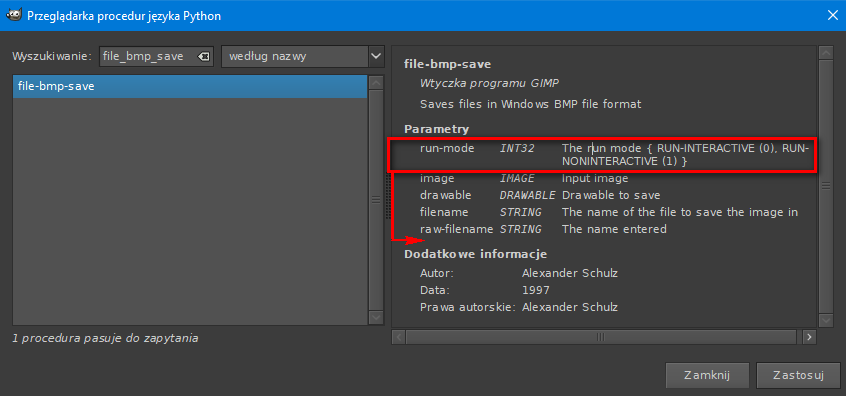Viewport: 846px width, 396px height.
Task: Click 'The name of the file to save the image in'
Action: click(x=680, y=212)
